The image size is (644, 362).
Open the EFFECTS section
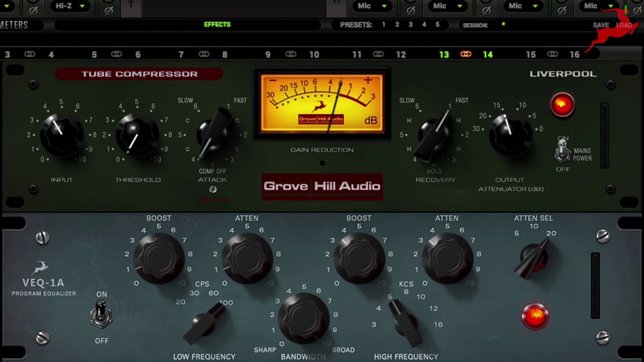tap(217, 25)
